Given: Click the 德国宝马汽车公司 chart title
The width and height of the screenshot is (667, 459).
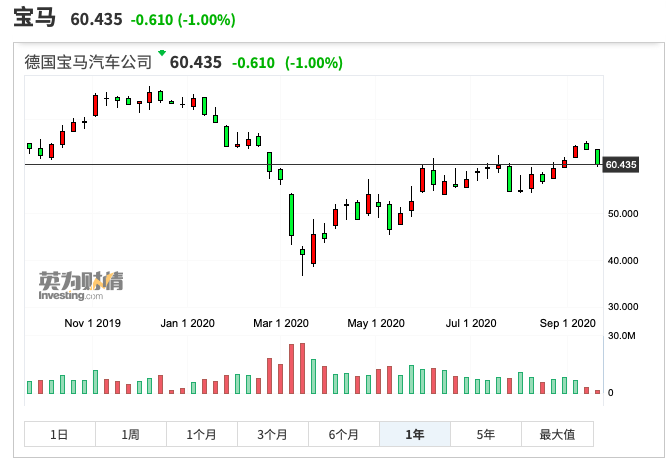Looking at the screenshot, I should pos(88,62).
